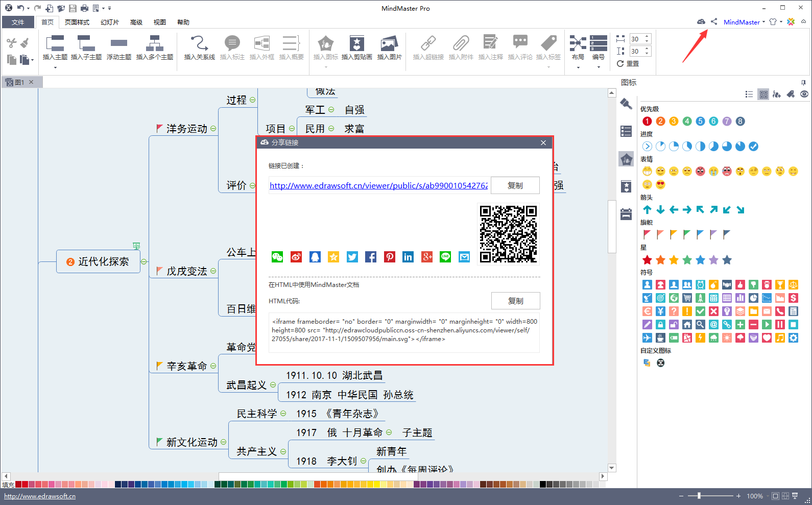This screenshot has height=505, width=812.
Task: Select priority 1 red icon
Action: 647,122
